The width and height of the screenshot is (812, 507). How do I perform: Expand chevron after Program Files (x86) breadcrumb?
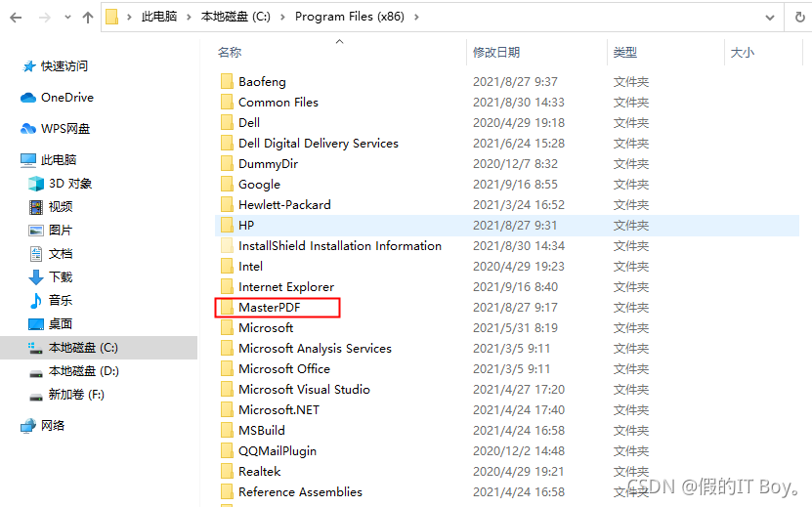click(416, 17)
